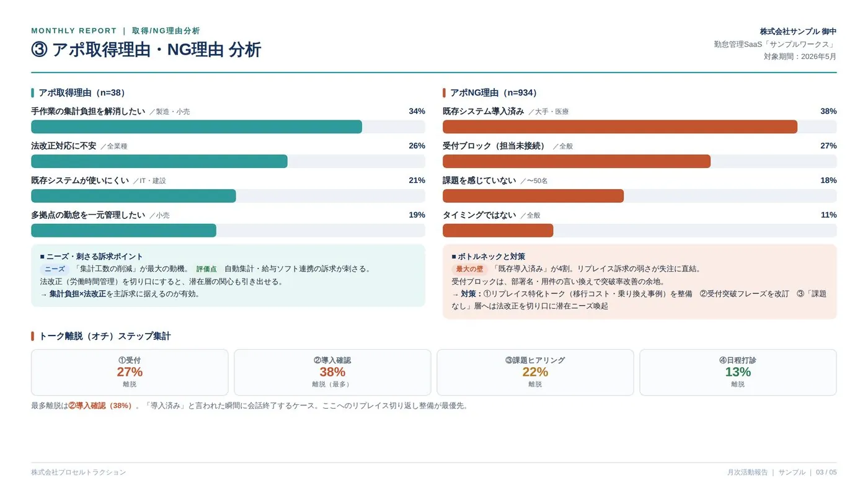Click the "最大の壁" tag badge

[469, 269]
